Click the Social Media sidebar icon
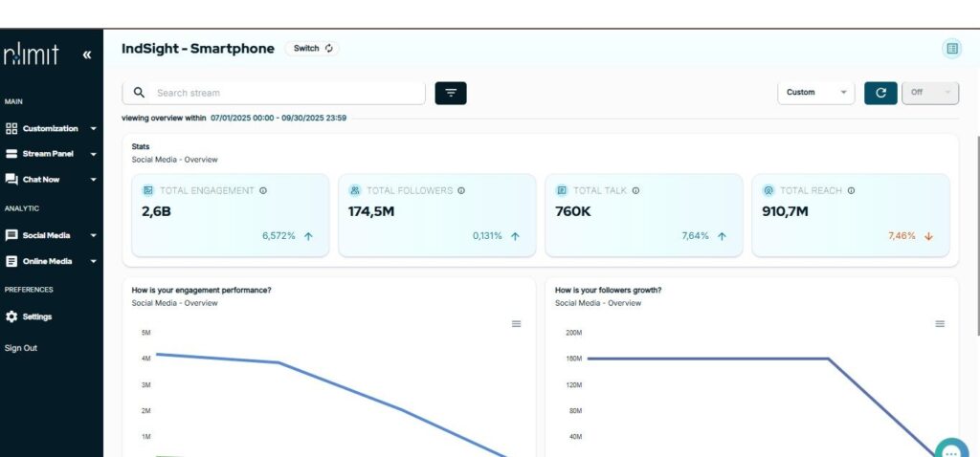The height and width of the screenshot is (457, 980). (x=11, y=235)
